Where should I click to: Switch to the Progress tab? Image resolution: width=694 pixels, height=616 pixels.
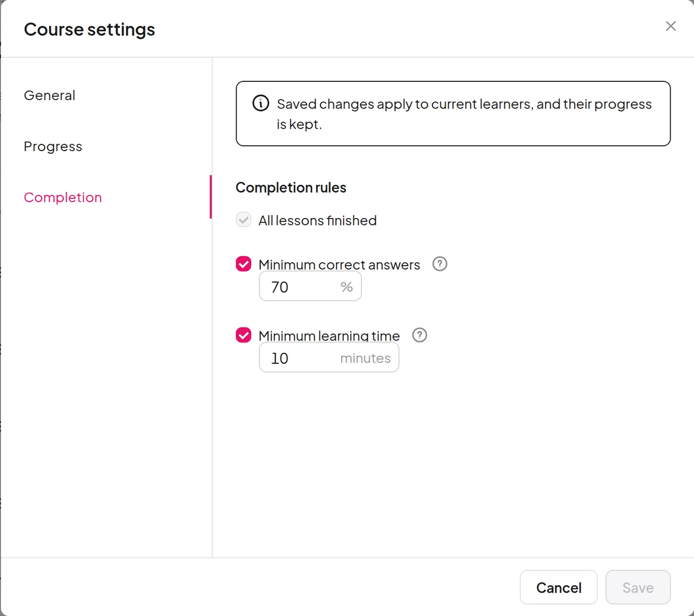click(53, 146)
